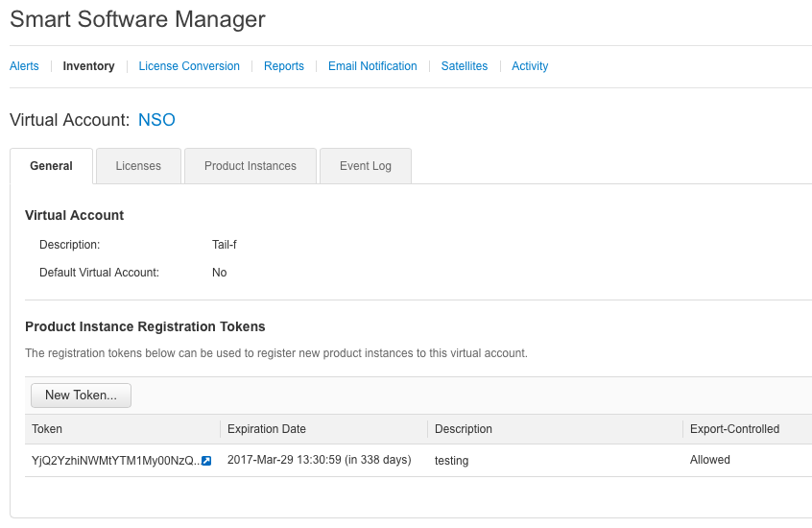The height and width of the screenshot is (528, 812).
Task: Click the Export-Controlled column header
Action: [x=734, y=429]
